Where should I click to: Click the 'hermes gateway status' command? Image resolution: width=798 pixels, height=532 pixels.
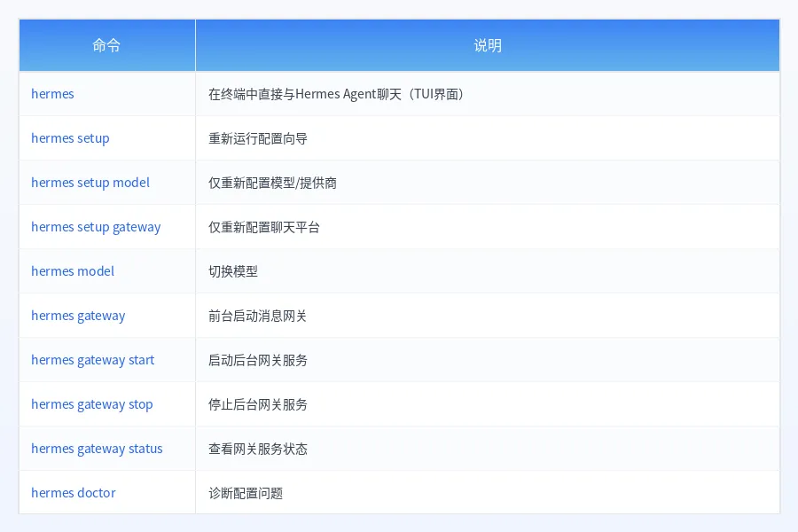[97, 449]
